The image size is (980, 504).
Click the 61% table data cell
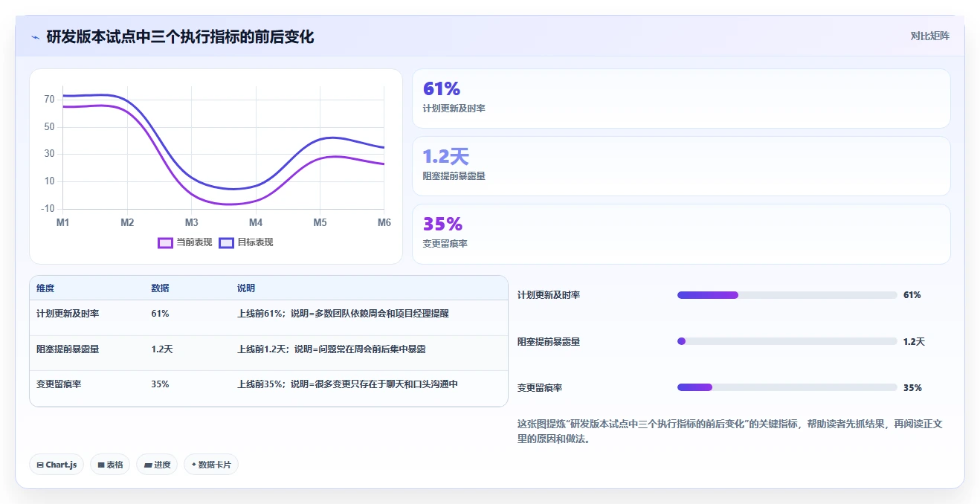[x=160, y=314]
